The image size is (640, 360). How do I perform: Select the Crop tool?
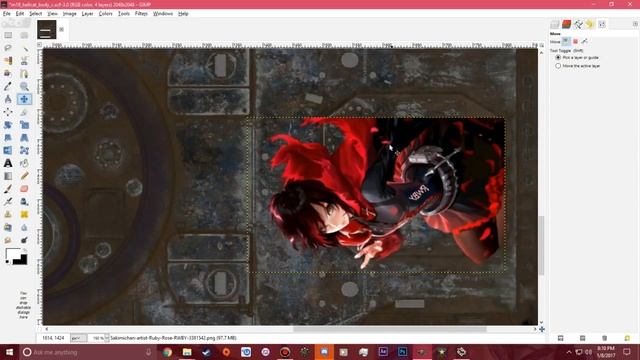(x=24, y=112)
